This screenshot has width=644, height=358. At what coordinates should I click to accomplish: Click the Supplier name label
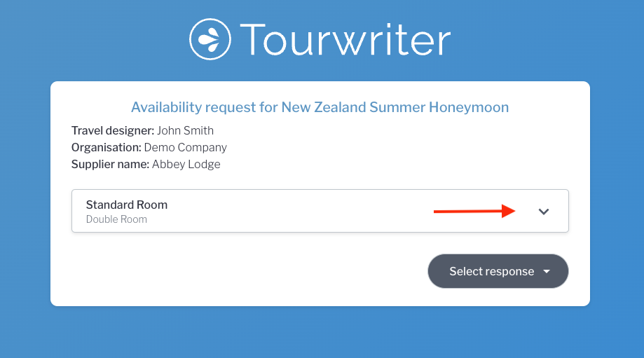coord(110,164)
